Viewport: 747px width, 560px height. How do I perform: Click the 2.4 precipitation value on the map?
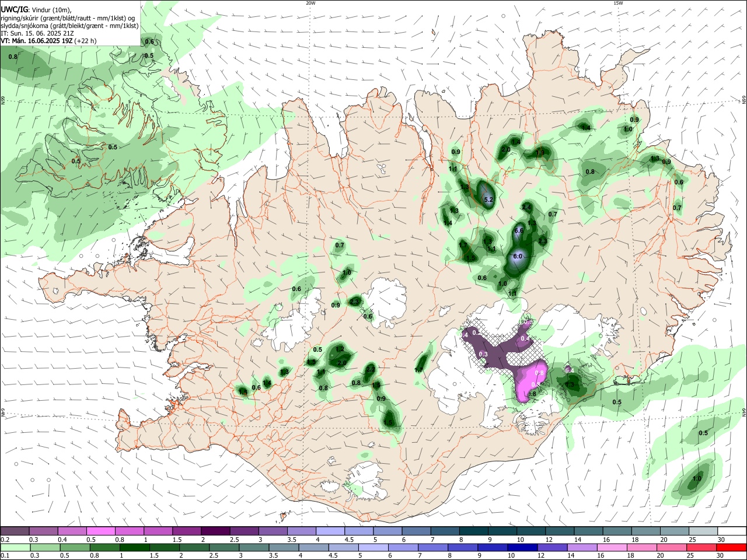526,207
